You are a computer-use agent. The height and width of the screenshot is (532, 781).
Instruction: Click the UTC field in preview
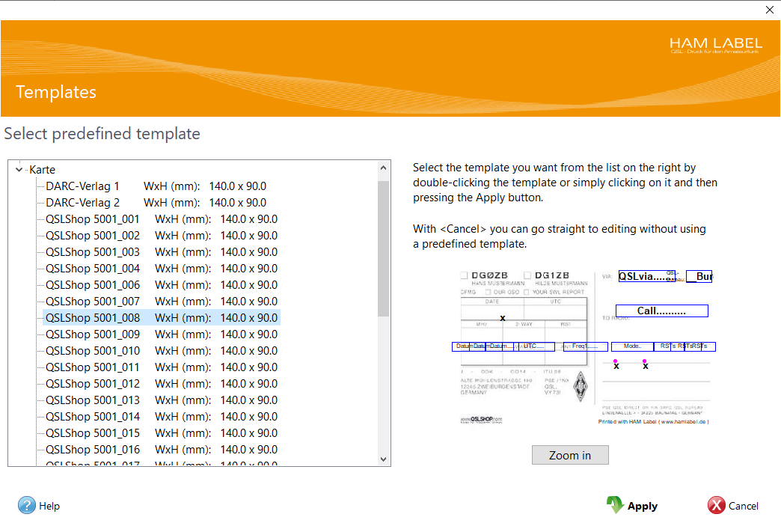[536, 346]
